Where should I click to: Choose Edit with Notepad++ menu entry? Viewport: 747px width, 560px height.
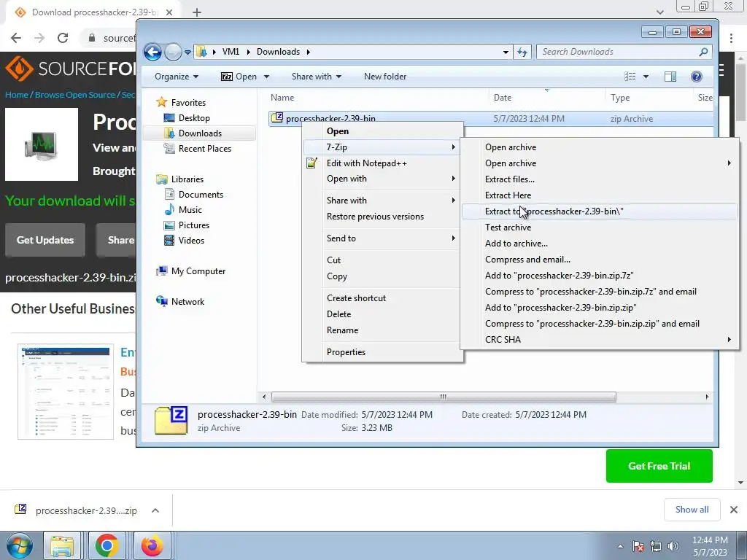pyautogui.click(x=382, y=163)
